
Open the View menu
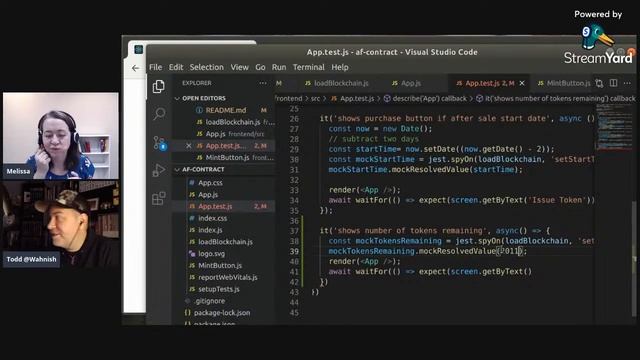point(240,67)
